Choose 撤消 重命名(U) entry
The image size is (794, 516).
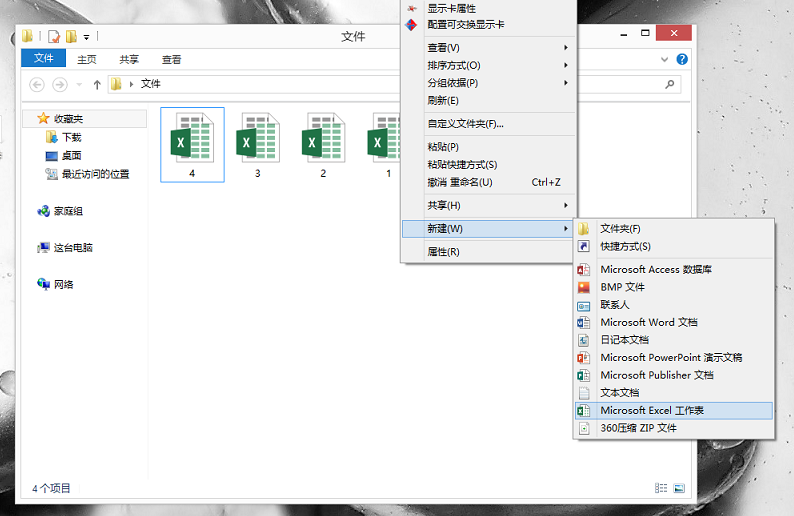pos(489,182)
